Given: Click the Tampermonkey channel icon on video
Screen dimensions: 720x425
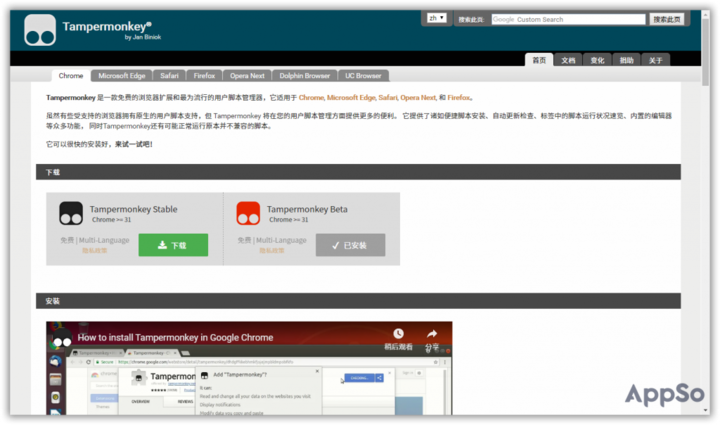Looking at the screenshot, I should (x=62, y=338).
